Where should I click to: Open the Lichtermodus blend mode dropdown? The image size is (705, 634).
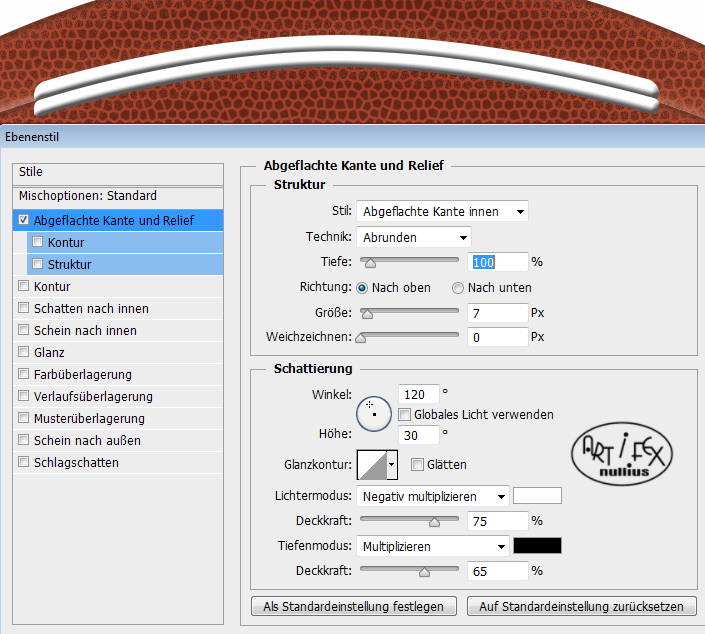[x=433, y=496]
